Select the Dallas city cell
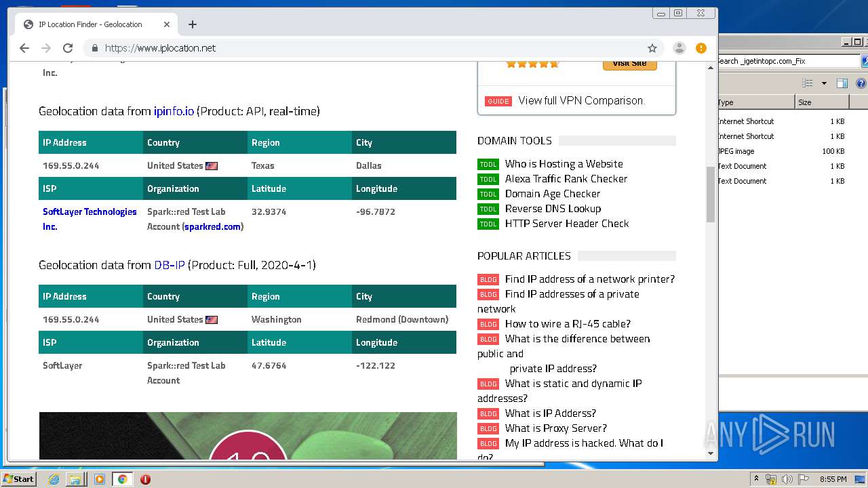This screenshot has height=488, width=868. pyautogui.click(x=404, y=165)
